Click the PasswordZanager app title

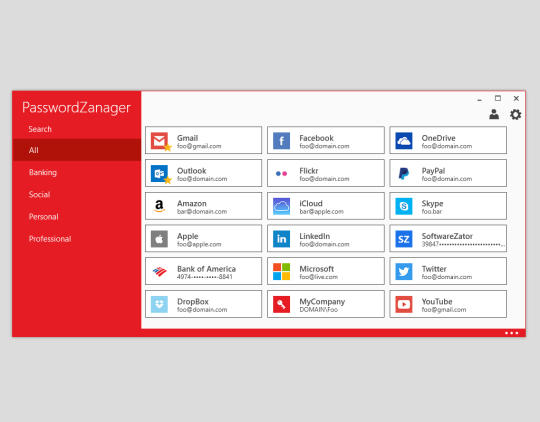point(76,107)
